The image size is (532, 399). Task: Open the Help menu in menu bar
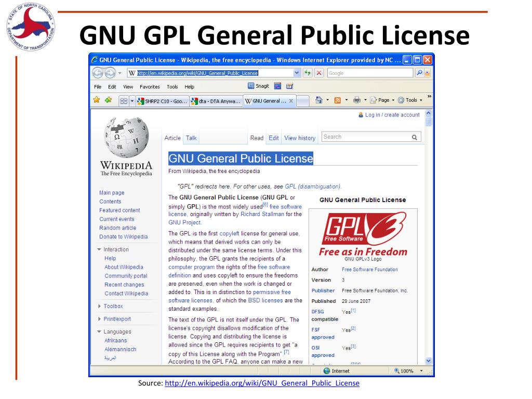click(x=189, y=87)
